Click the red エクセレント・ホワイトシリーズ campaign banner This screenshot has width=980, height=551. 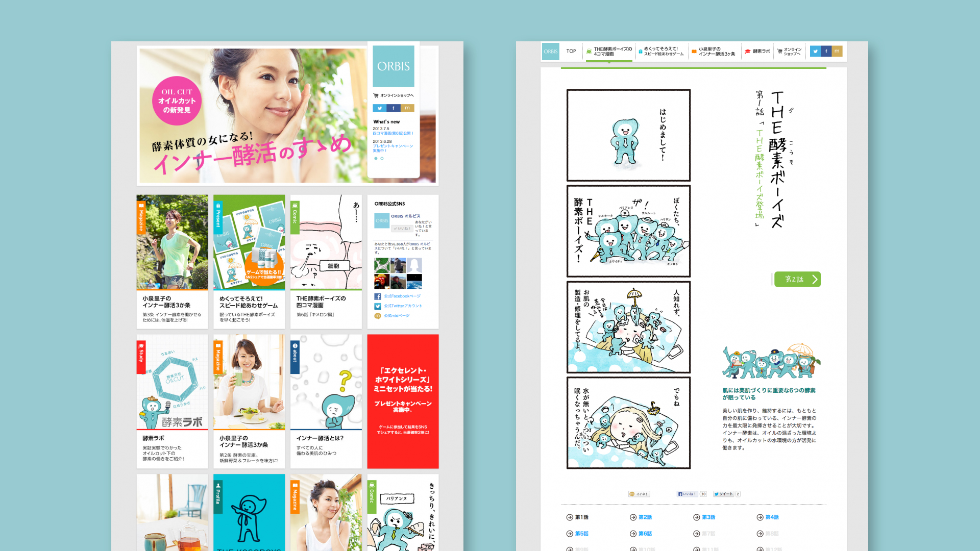(x=403, y=402)
